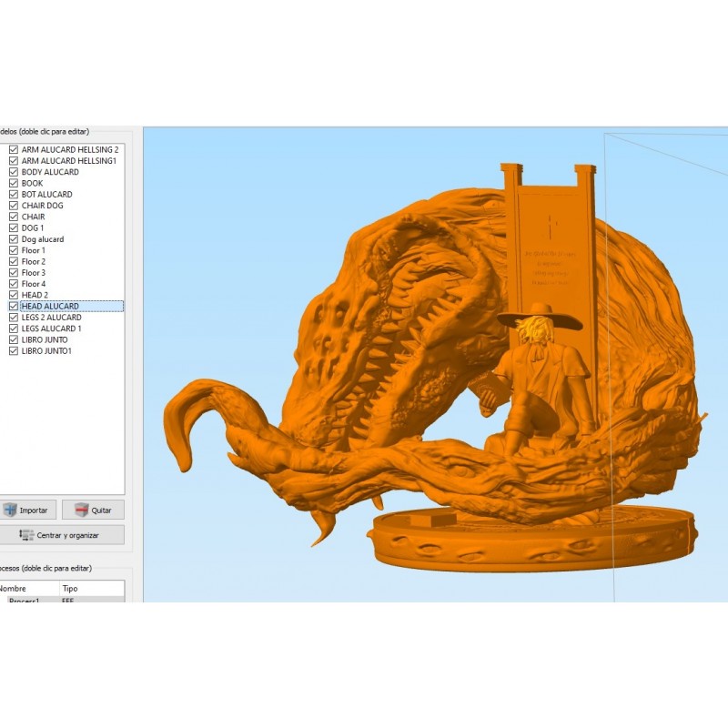
Task: Select the Dog alucard list item
Action: point(43,239)
